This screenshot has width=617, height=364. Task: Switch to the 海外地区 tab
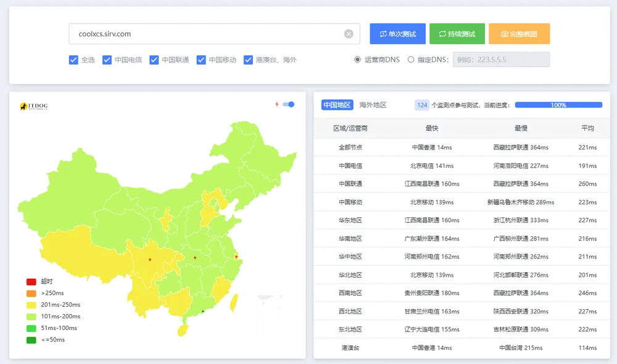tap(373, 105)
